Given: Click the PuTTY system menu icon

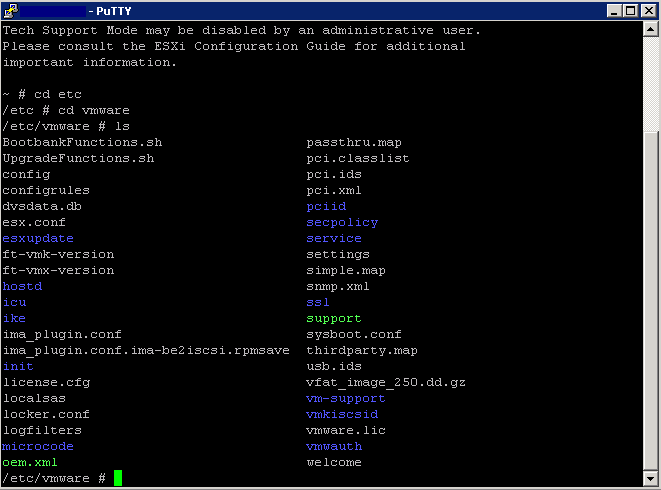Looking at the screenshot, I should coord(11,11).
